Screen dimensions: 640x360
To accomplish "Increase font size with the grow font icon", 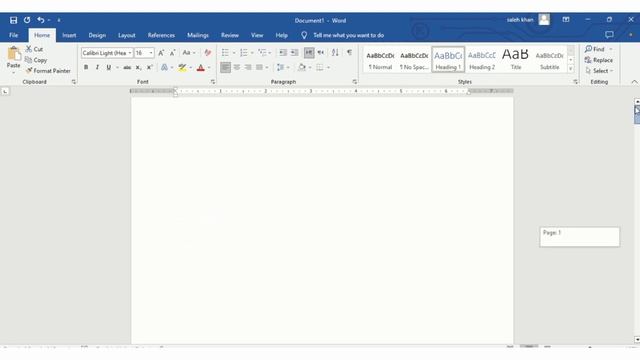I will (161, 53).
